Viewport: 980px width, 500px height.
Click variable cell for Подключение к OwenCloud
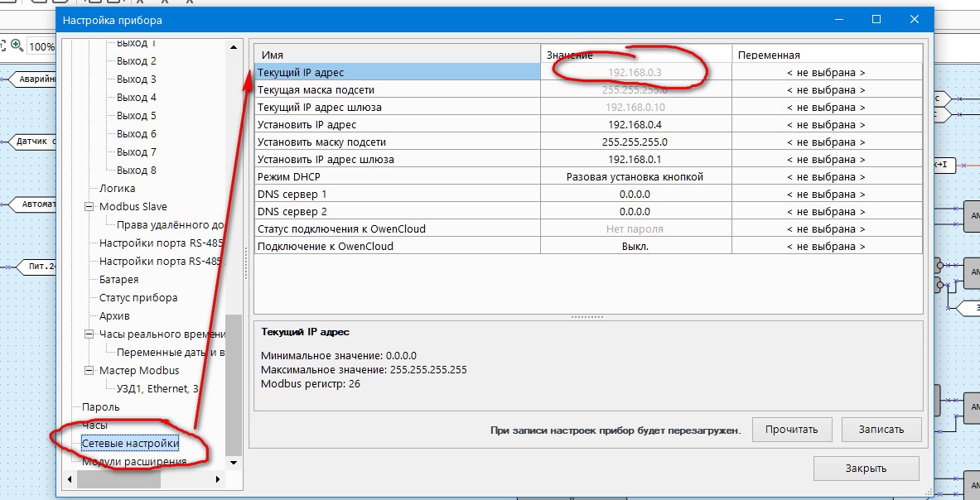827,247
